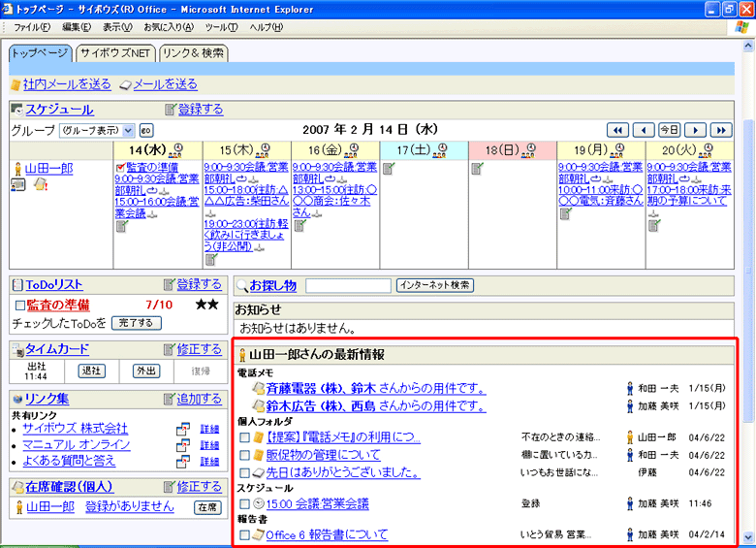The image size is (756, 548).
Task: Click 追加する link in リンク集 header
Action: (199, 399)
